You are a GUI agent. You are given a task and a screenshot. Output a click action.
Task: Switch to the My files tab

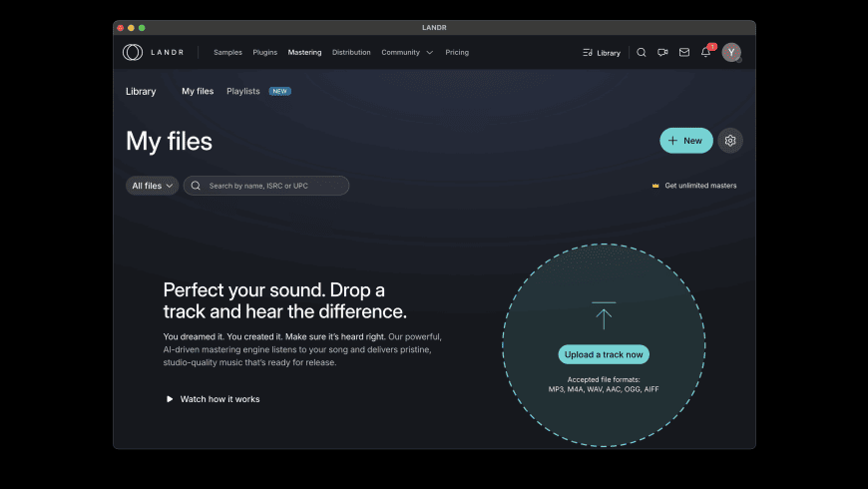click(x=198, y=91)
